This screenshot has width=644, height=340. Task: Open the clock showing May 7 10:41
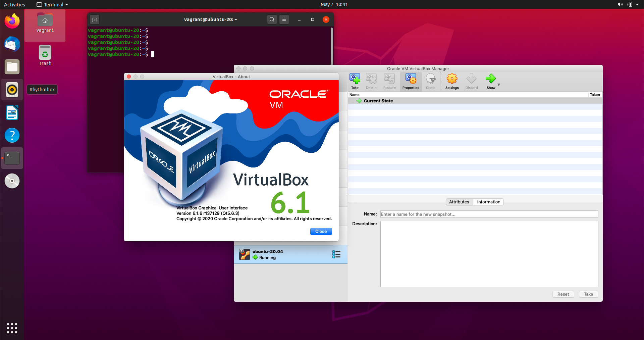tap(334, 4)
